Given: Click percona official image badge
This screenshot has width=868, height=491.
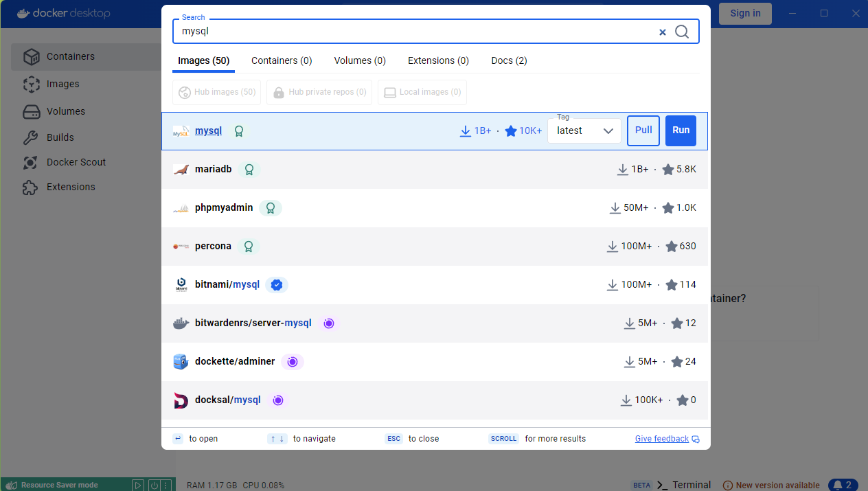Looking at the screenshot, I should click(249, 247).
